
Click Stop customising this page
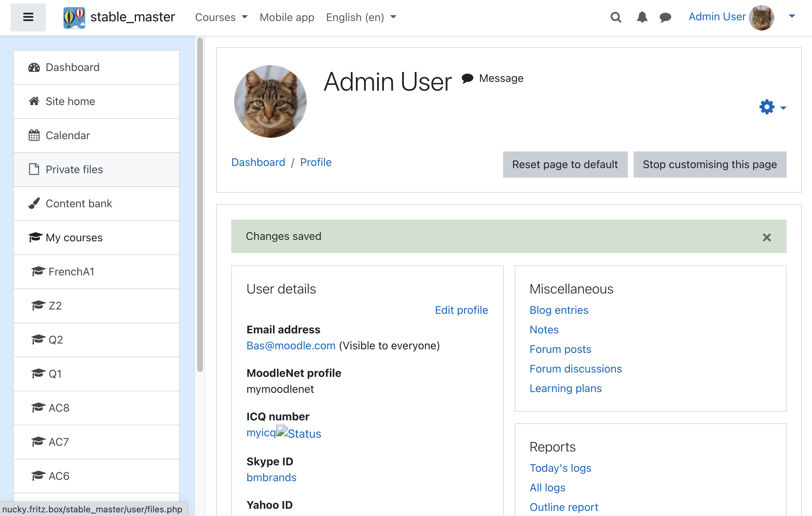coord(710,165)
